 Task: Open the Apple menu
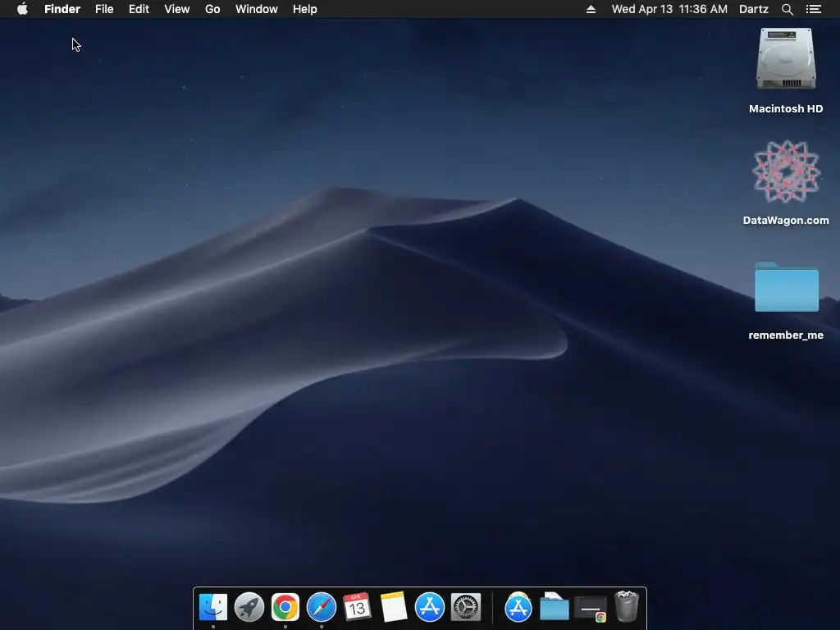pyautogui.click(x=22, y=9)
